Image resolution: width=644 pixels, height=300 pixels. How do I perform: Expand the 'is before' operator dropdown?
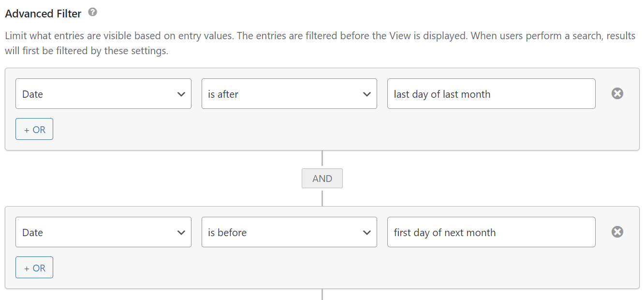pos(289,232)
